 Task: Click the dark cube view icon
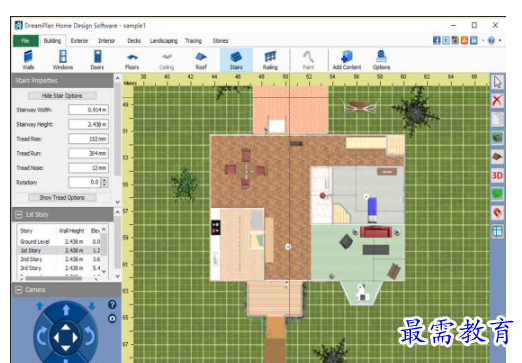pyautogui.click(x=497, y=138)
